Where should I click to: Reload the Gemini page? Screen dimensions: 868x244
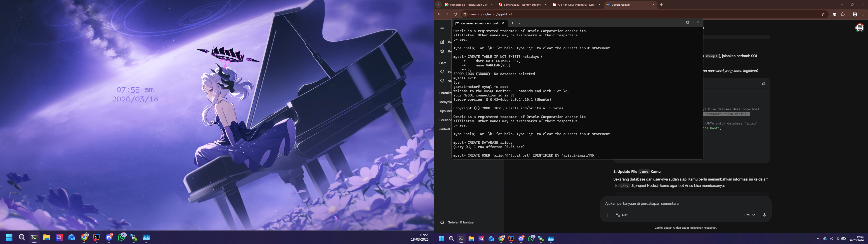coord(455,14)
